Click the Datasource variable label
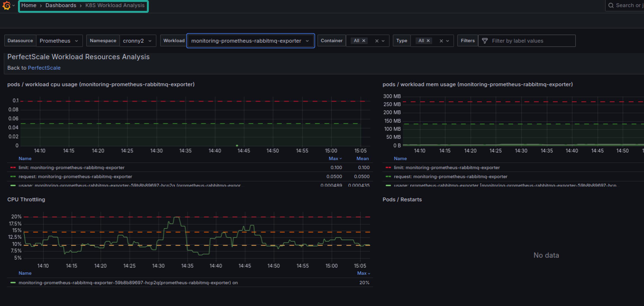The width and height of the screenshot is (644, 306). 20,41
